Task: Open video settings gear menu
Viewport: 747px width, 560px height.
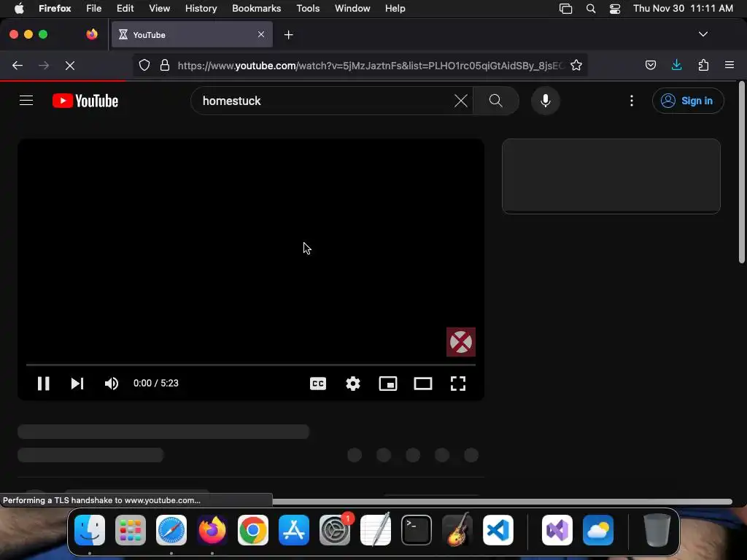Action: pyautogui.click(x=353, y=384)
